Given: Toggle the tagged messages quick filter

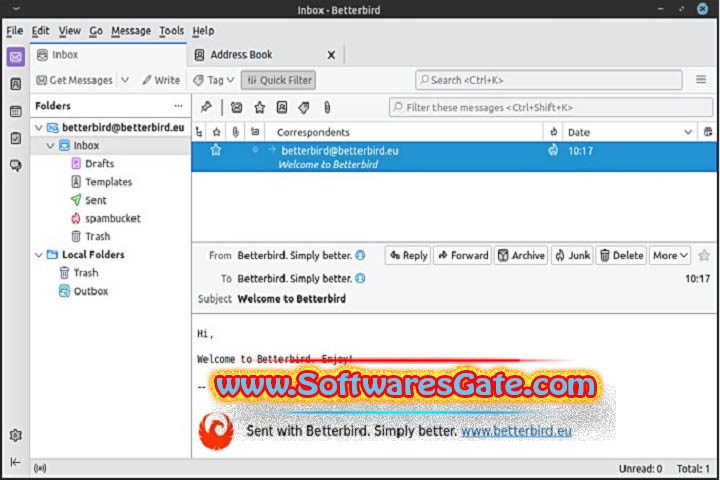Looking at the screenshot, I should click(x=304, y=107).
